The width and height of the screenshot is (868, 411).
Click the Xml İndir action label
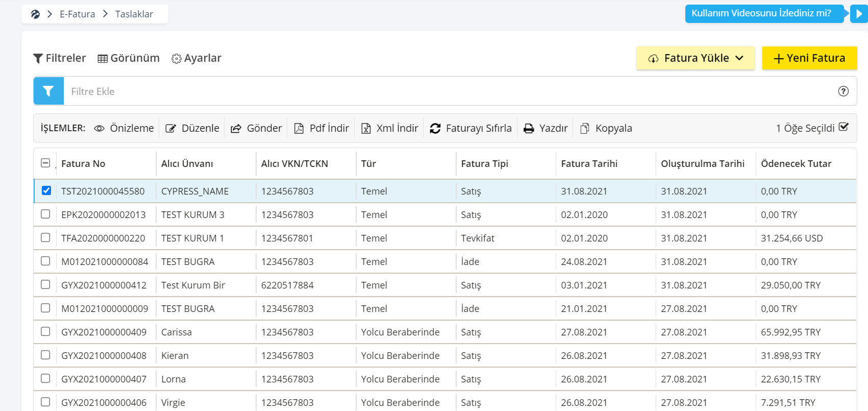[x=398, y=128]
